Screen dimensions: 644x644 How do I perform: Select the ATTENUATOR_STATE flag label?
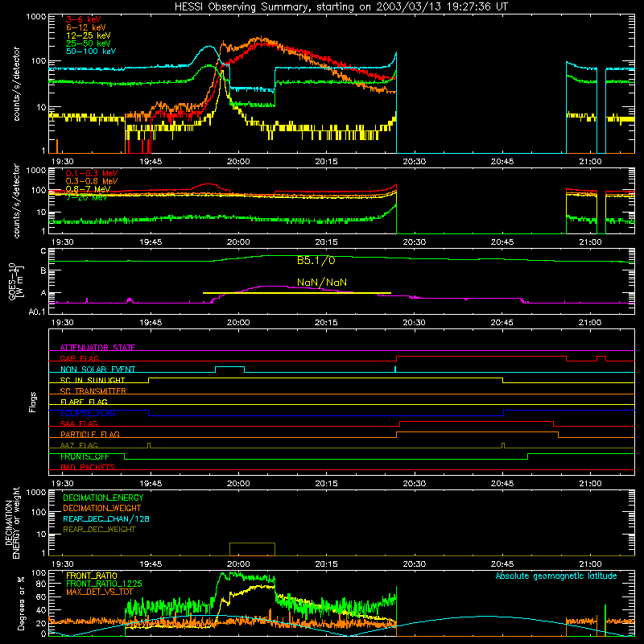coord(97,348)
